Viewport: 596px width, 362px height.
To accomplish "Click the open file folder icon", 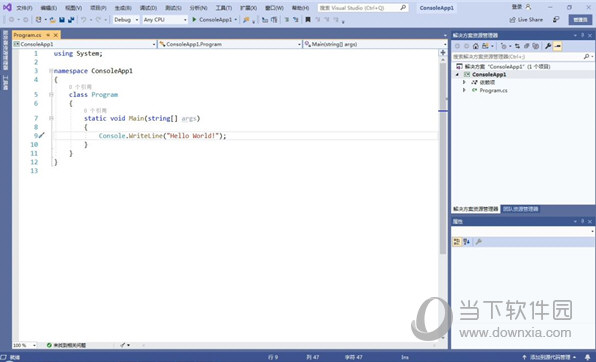I will point(53,20).
